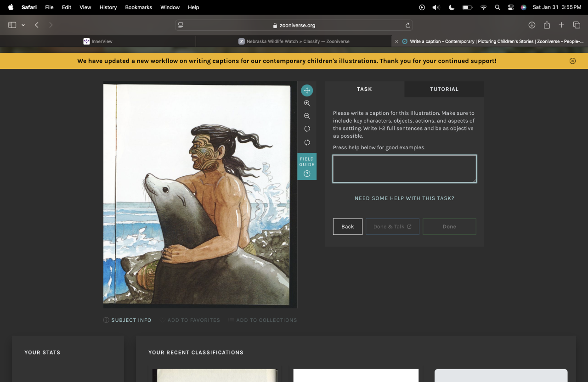Screen dimensions: 588x382
Task: Open the View menu
Action: pos(85,7)
